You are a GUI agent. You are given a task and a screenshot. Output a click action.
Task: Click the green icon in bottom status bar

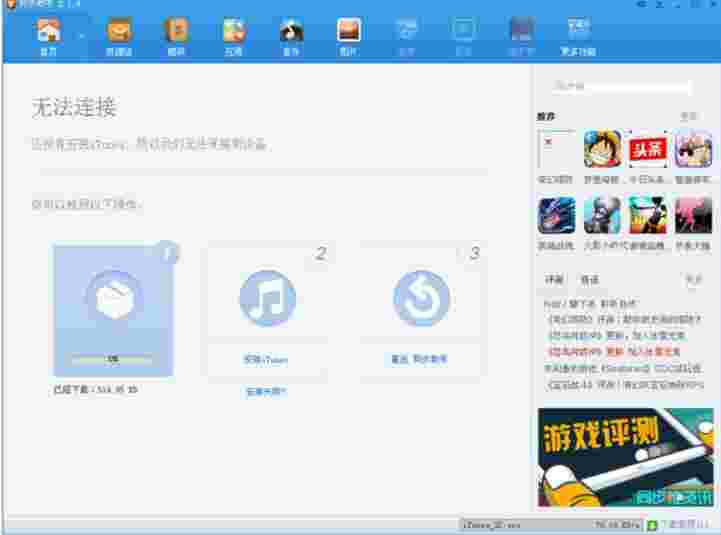pyautogui.click(x=652, y=525)
